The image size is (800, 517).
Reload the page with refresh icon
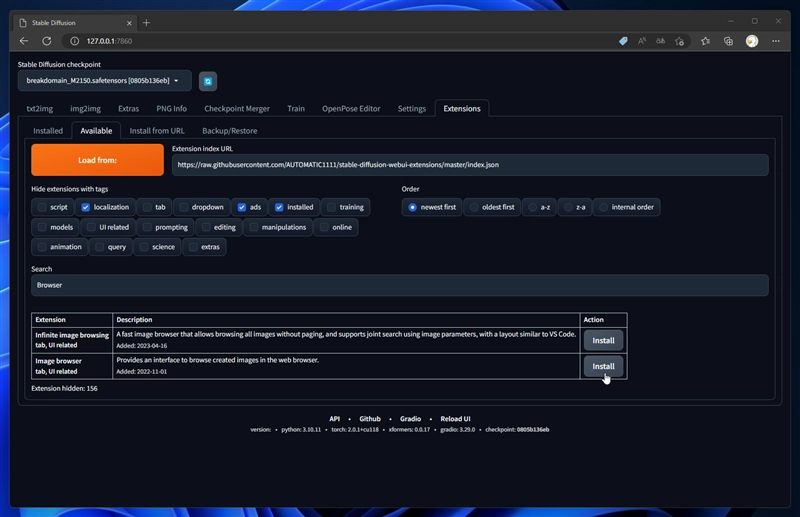tap(46, 41)
